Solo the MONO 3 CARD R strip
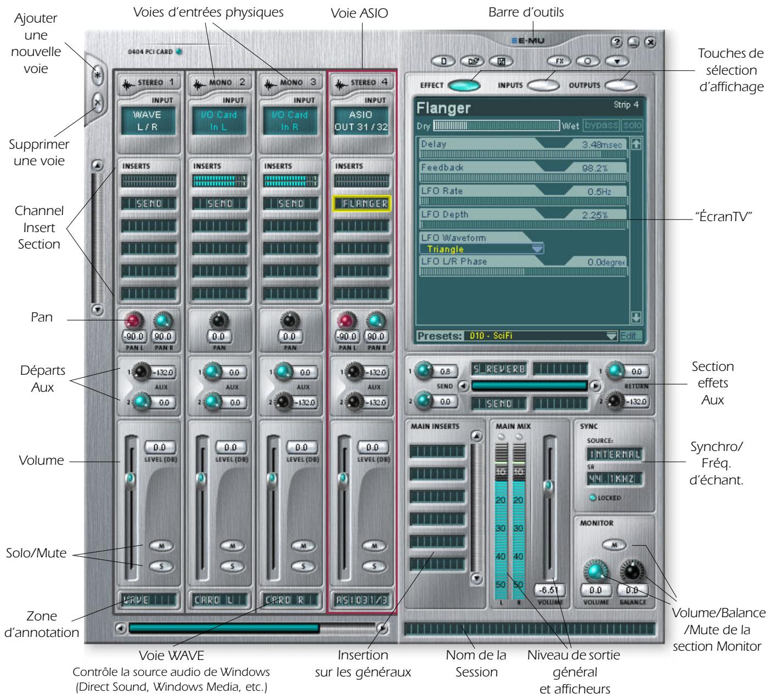Screen dimensions: 769x700 (x=304, y=566)
